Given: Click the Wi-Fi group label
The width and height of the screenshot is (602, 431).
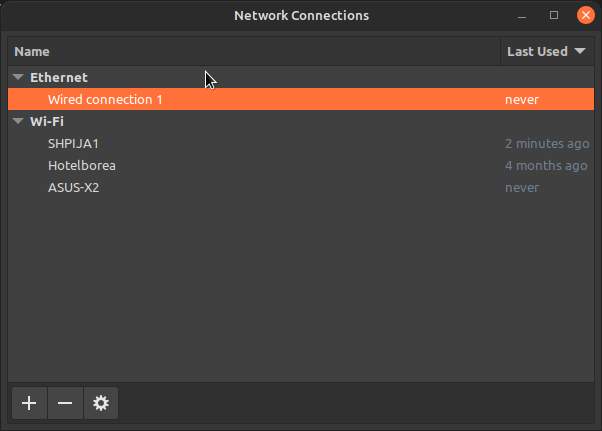Looking at the screenshot, I should 47,122.
